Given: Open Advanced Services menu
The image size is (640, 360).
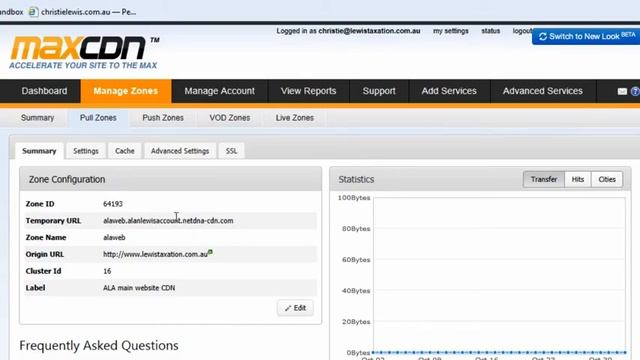Looking at the screenshot, I should point(543,91).
